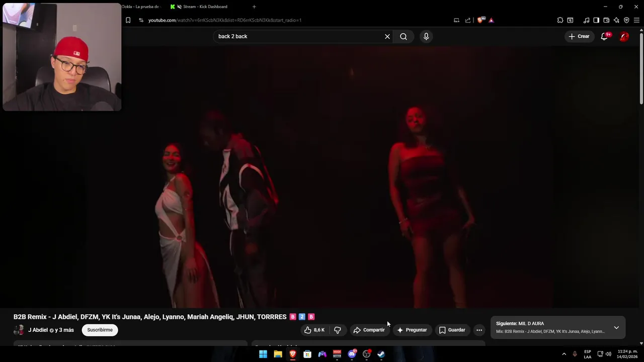Click Compartir to share the video
This screenshot has height=362, width=644.
pyautogui.click(x=369, y=330)
